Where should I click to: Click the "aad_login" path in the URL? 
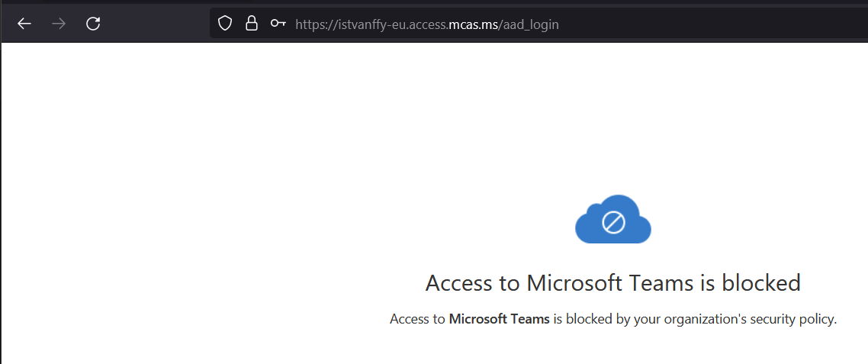(x=531, y=24)
